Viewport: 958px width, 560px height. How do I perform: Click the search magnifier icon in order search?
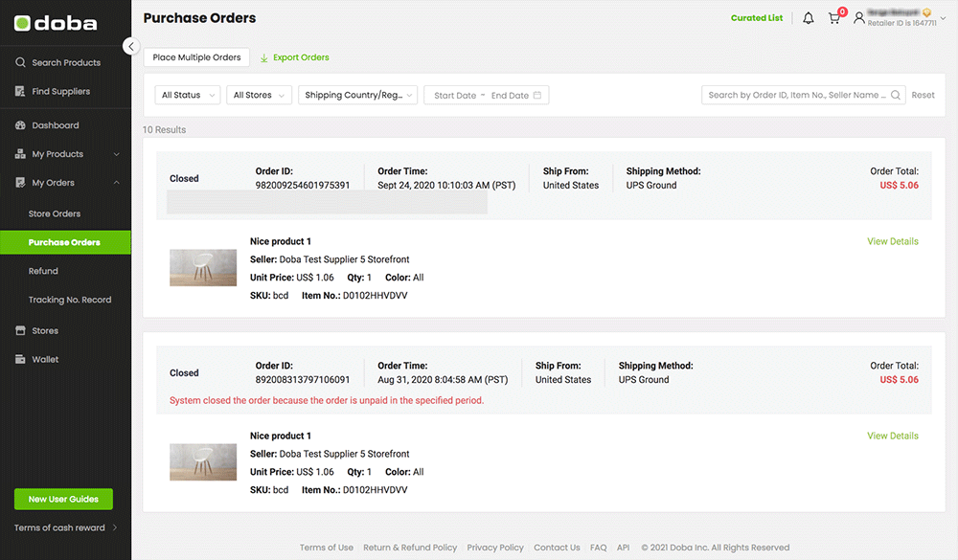[896, 95]
